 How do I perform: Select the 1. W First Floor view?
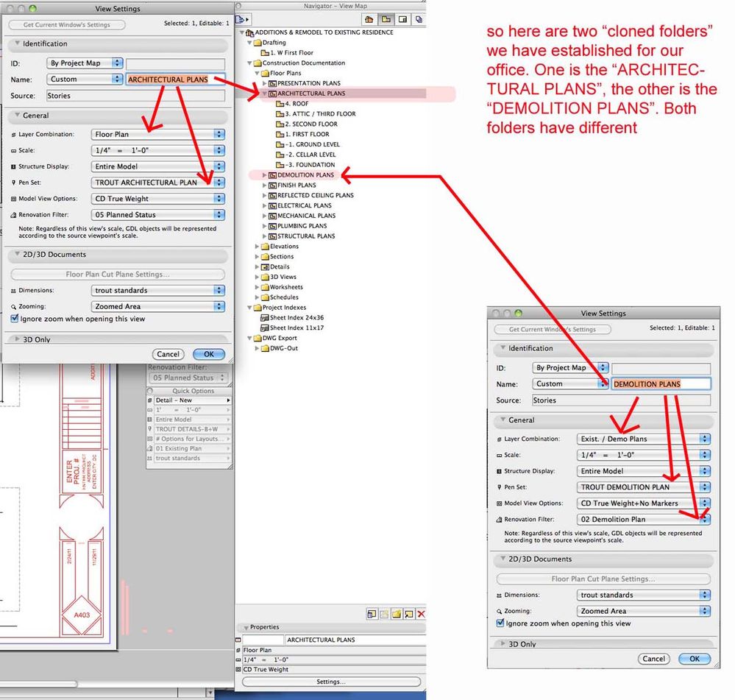tap(291, 53)
